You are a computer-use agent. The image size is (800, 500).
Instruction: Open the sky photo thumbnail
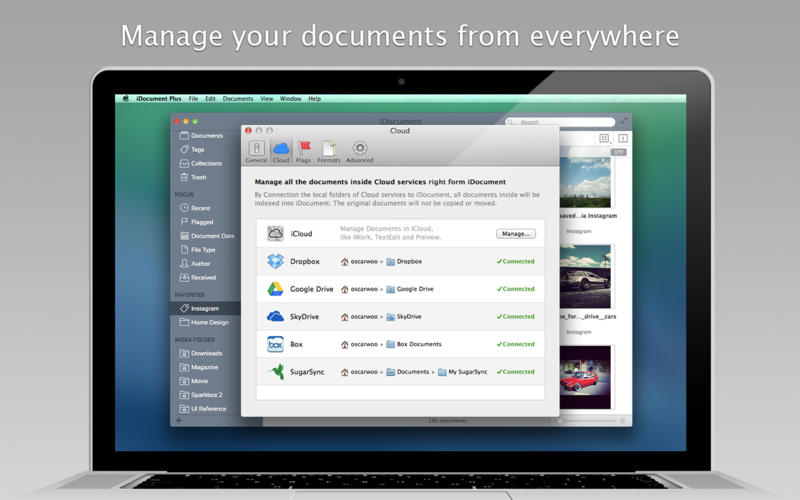(585, 182)
